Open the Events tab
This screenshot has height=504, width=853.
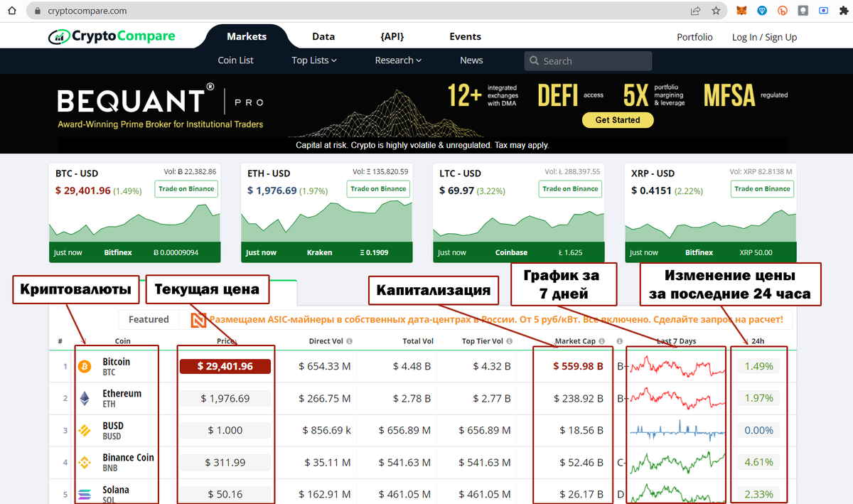coord(466,37)
